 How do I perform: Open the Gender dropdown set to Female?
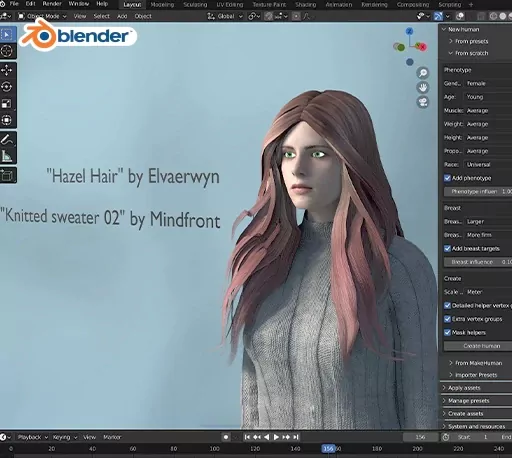pyautogui.click(x=488, y=83)
